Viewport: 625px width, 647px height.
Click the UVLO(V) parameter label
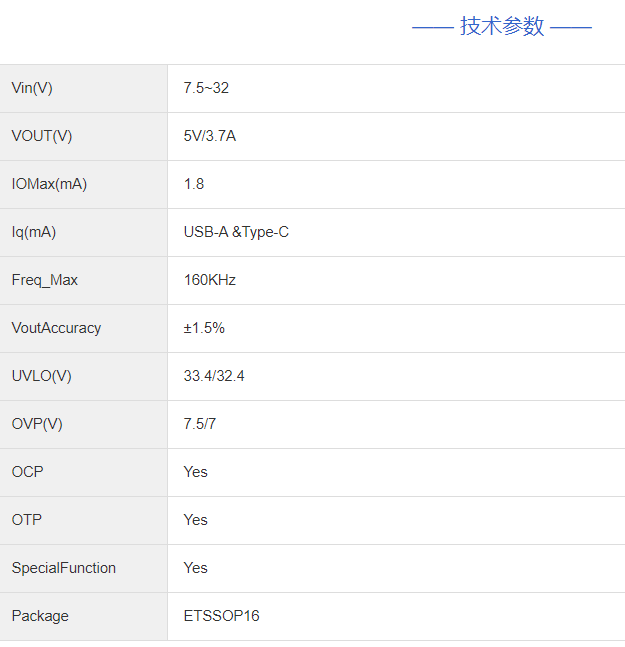coord(42,376)
